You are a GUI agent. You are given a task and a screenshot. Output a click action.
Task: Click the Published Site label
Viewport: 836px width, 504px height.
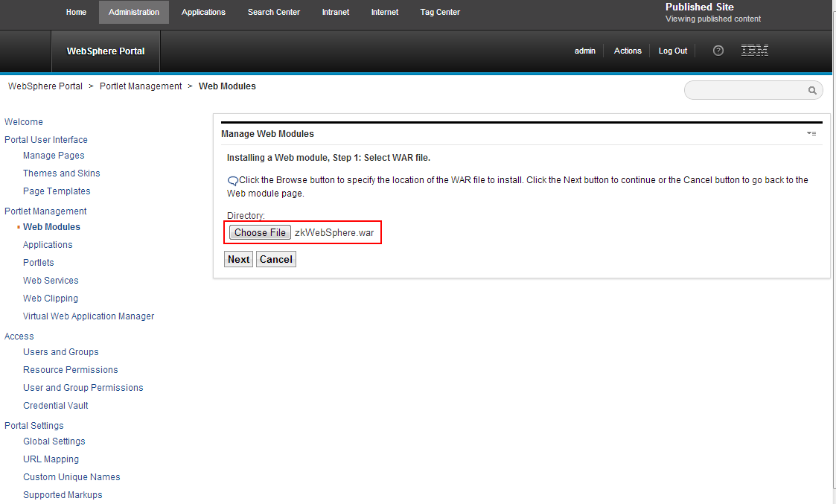click(x=700, y=7)
